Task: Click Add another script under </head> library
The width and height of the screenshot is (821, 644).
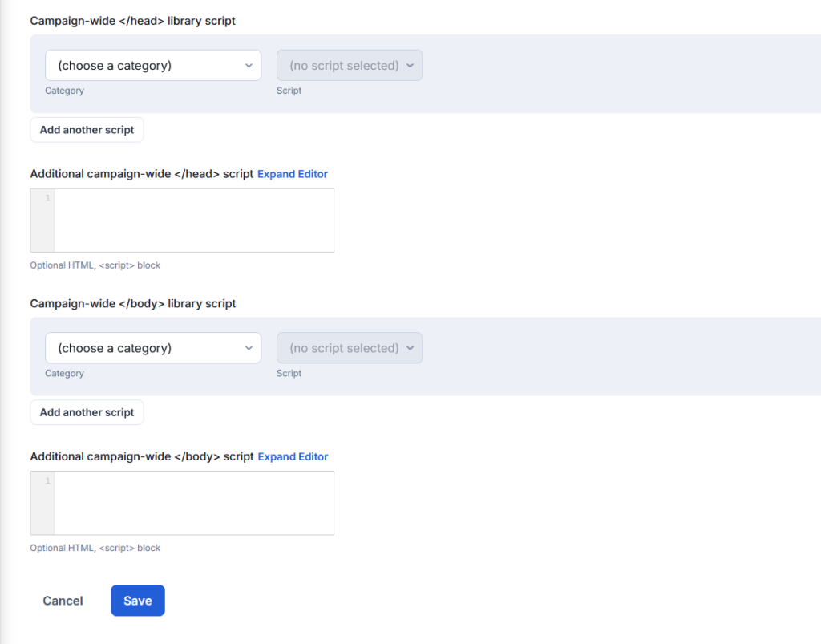Action: pyautogui.click(x=87, y=130)
